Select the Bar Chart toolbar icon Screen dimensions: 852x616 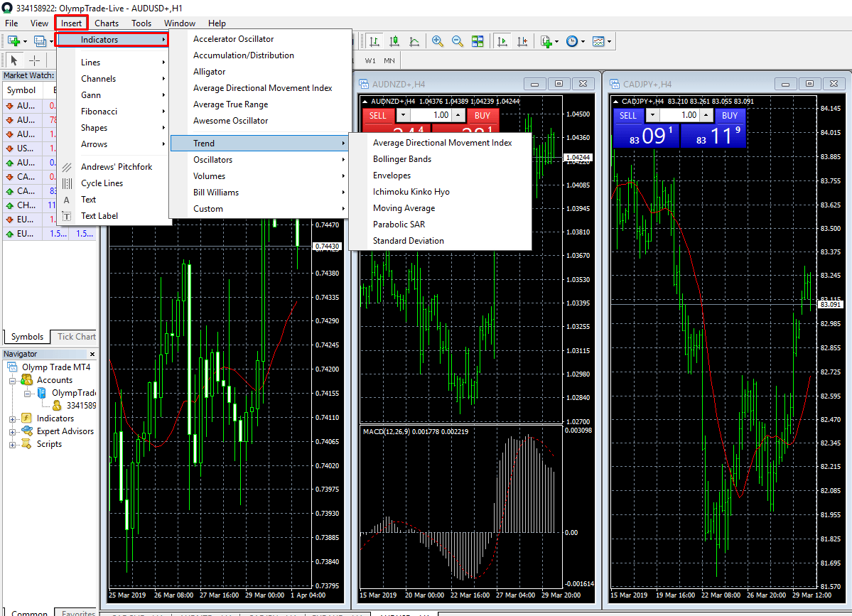(x=374, y=41)
